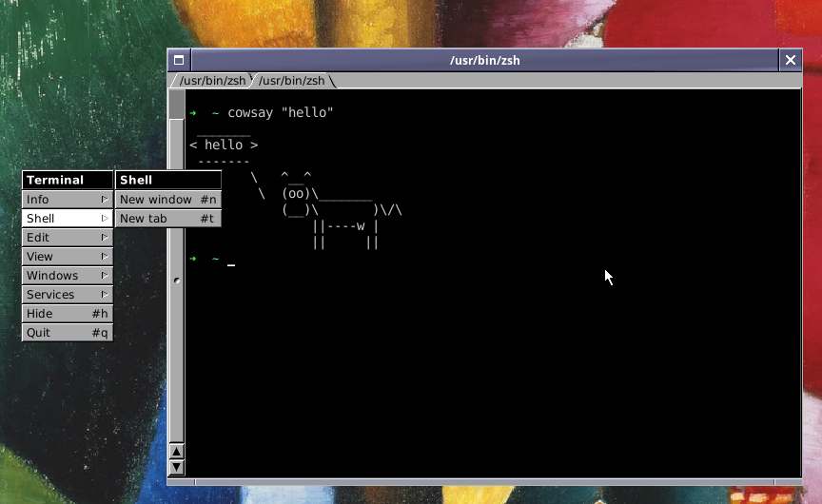The image size is (822, 504).
Task: Click the miniaturize window icon in title bar
Action: 178,60
